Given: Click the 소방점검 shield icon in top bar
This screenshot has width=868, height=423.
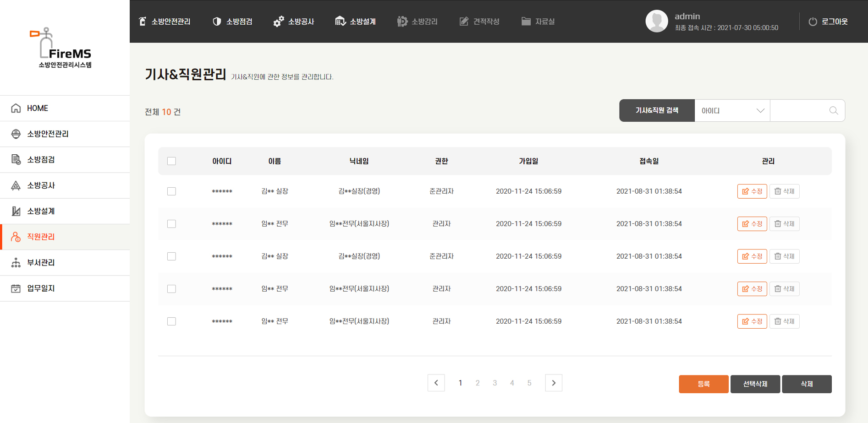Looking at the screenshot, I should click(x=217, y=22).
